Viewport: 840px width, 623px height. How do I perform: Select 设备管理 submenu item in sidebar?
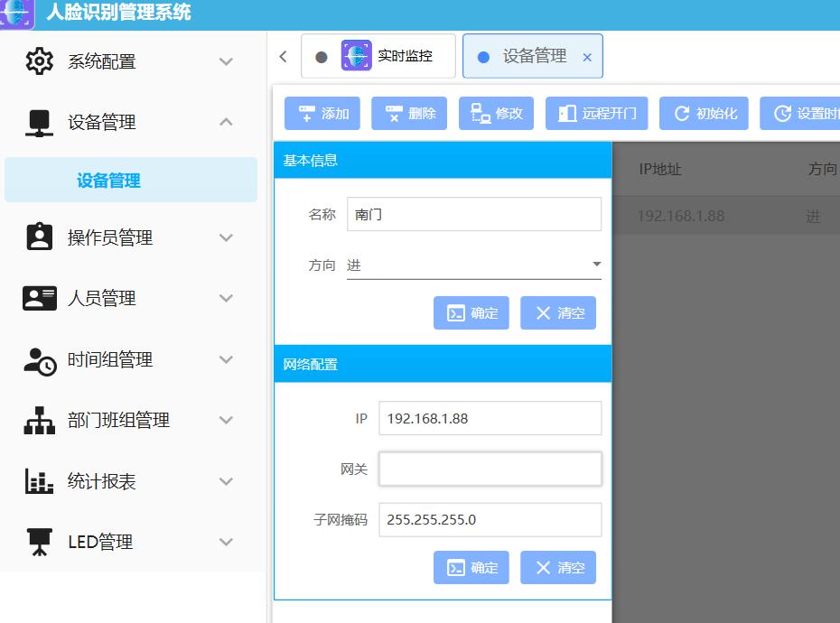108,181
